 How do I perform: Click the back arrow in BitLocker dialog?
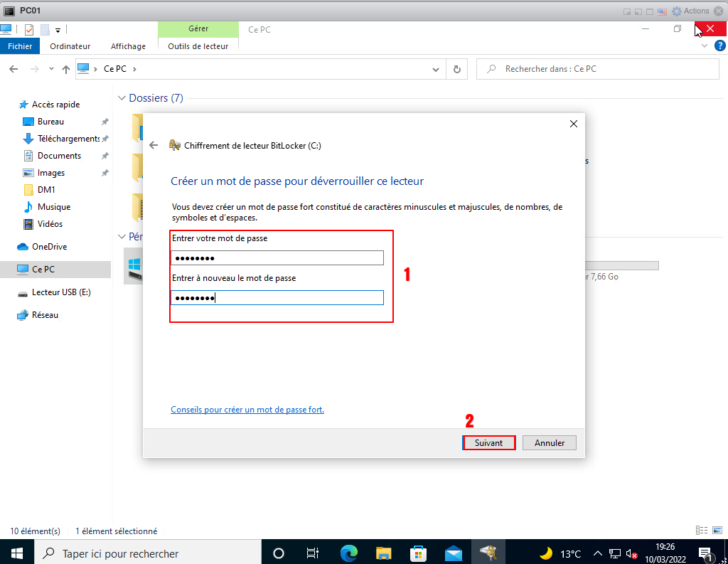coord(154,145)
